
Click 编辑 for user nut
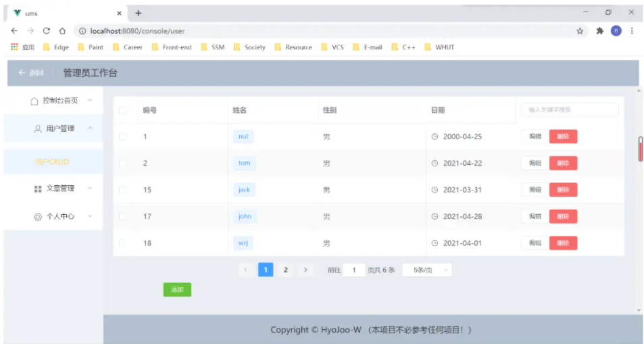click(x=535, y=137)
